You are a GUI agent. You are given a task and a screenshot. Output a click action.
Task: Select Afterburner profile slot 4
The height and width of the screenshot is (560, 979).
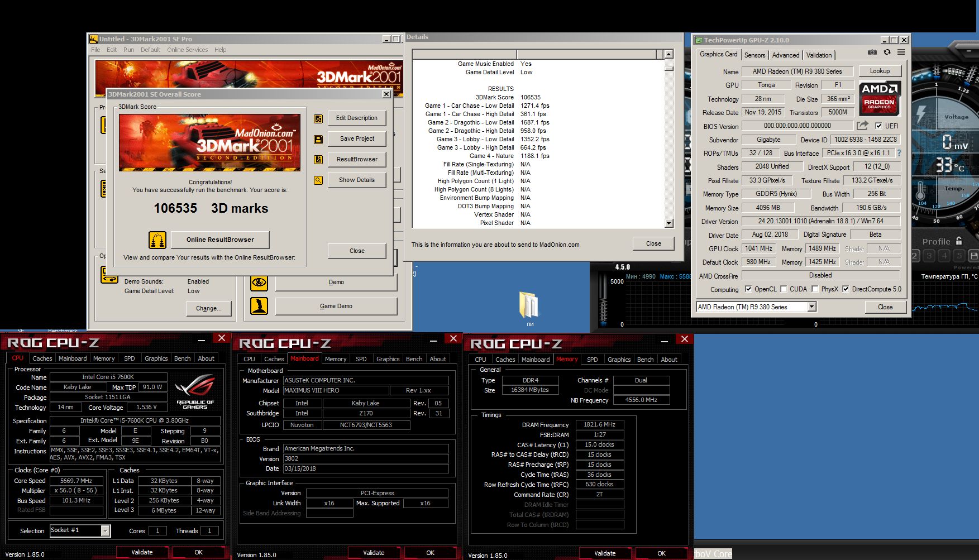tap(944, 256)
